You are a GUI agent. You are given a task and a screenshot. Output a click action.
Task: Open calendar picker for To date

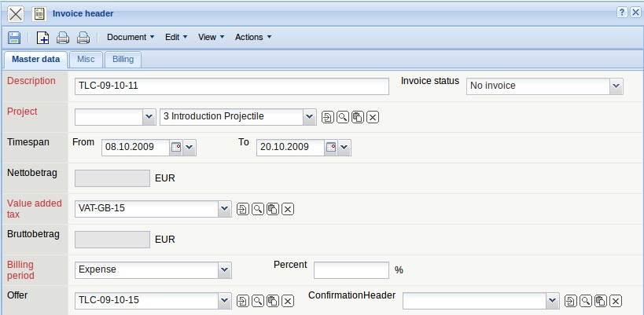coord(331,147)
